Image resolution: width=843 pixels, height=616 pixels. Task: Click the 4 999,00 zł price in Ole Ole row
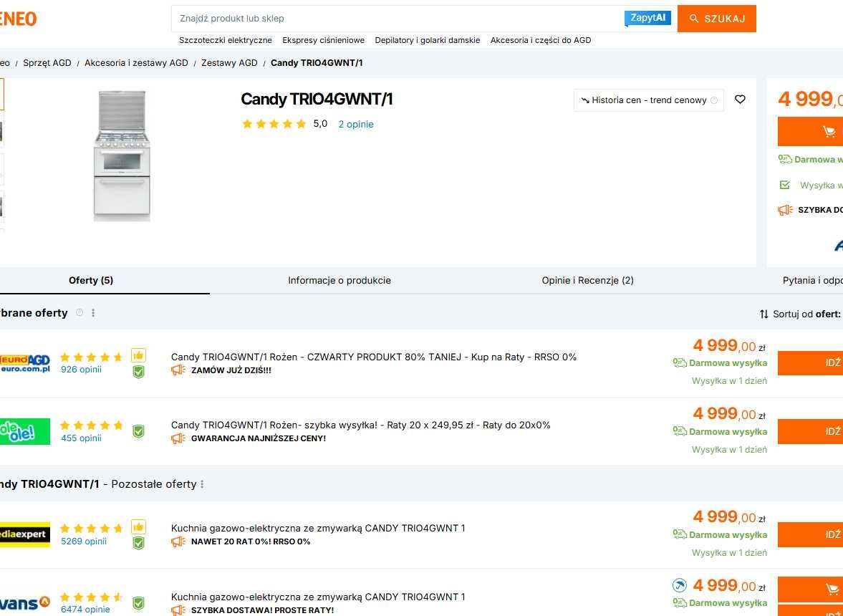click(x=729, y=414)
